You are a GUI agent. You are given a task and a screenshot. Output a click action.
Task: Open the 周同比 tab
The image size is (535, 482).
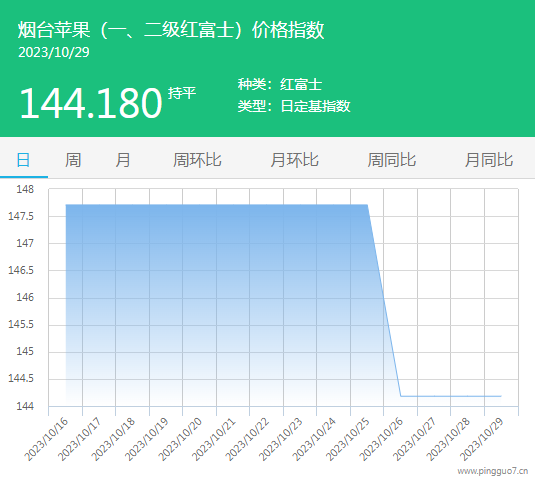coord(392,160)
